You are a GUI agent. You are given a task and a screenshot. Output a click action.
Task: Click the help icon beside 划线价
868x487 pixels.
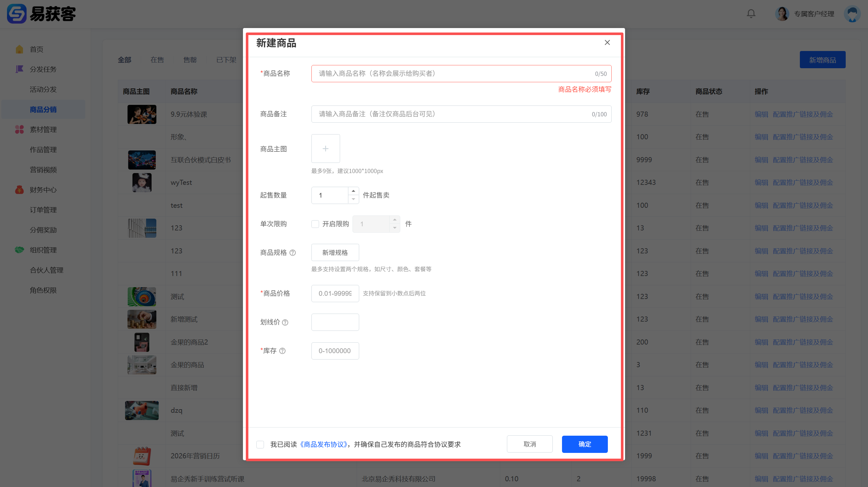click(285, 323)
